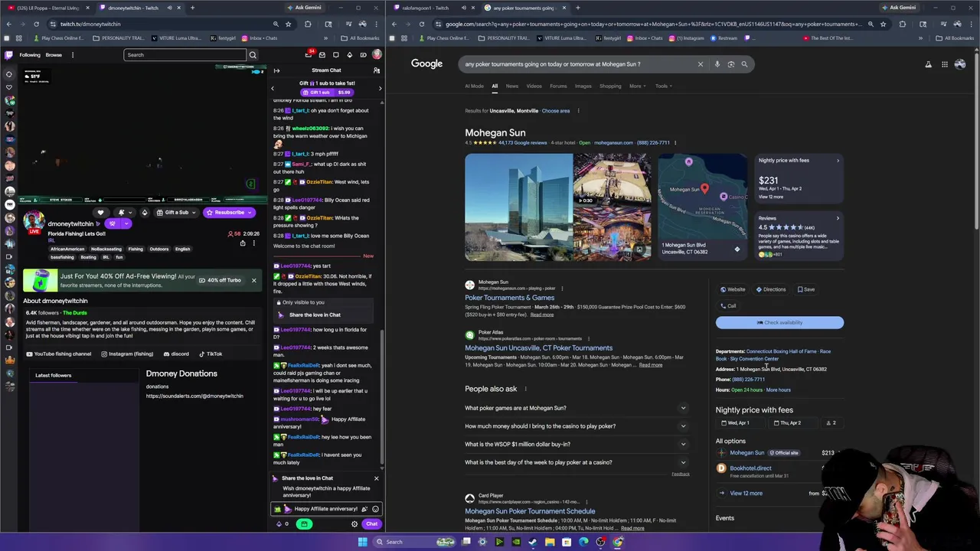The width and height of the screenshot is (980, 551).
Task: Open the Gift a Sub dropdown
Action: (193, 212)
